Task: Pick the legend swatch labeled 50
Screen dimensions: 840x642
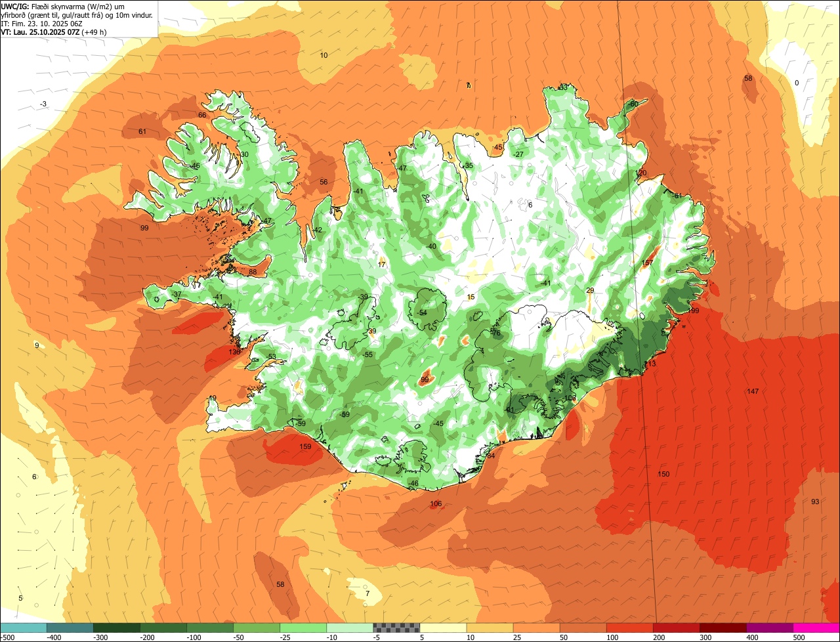Action: [x=583, y=628]
